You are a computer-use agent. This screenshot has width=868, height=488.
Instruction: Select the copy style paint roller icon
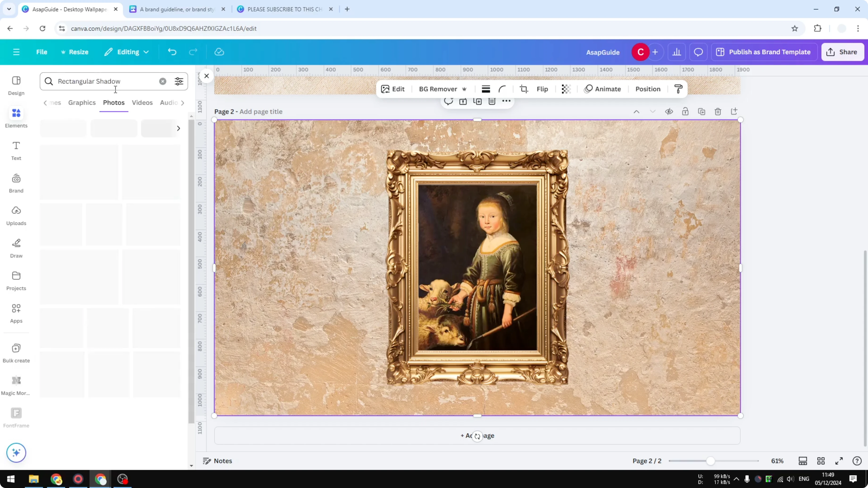click(x=678, y=89)
